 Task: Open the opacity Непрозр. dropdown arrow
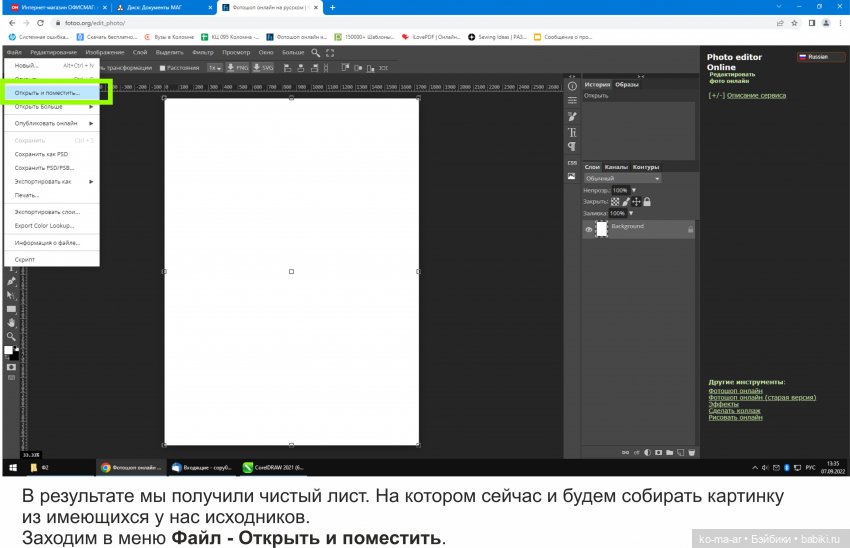tap(633, 190)
